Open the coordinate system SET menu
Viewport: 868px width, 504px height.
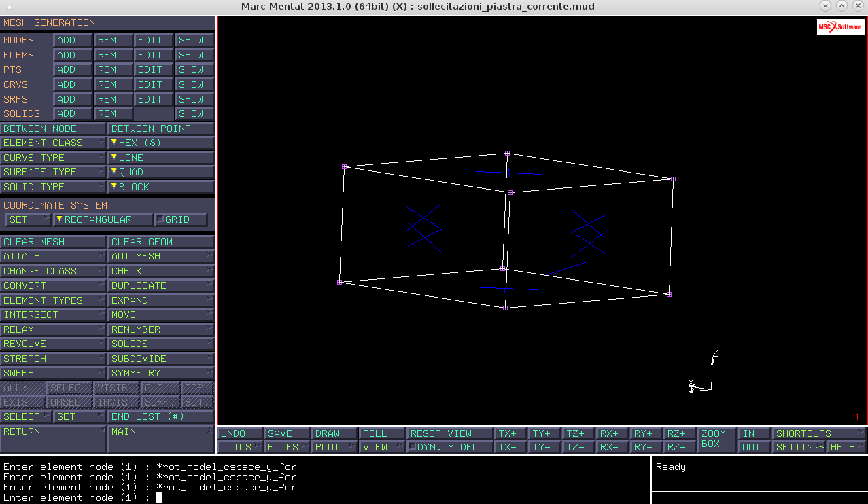point(29,219)
